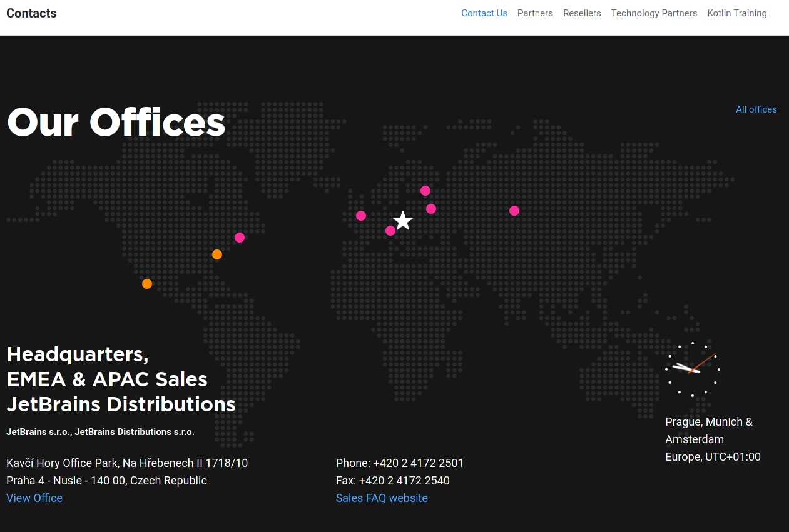Click the Contacts page title
Screen dimensions: 789x532
click(x=31, y=13)
